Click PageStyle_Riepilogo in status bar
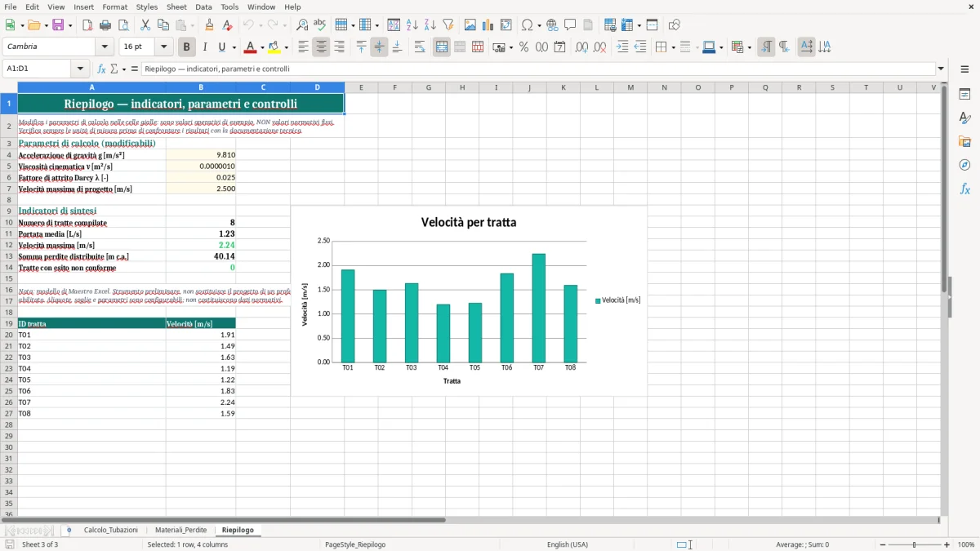 tap(355, 544)
